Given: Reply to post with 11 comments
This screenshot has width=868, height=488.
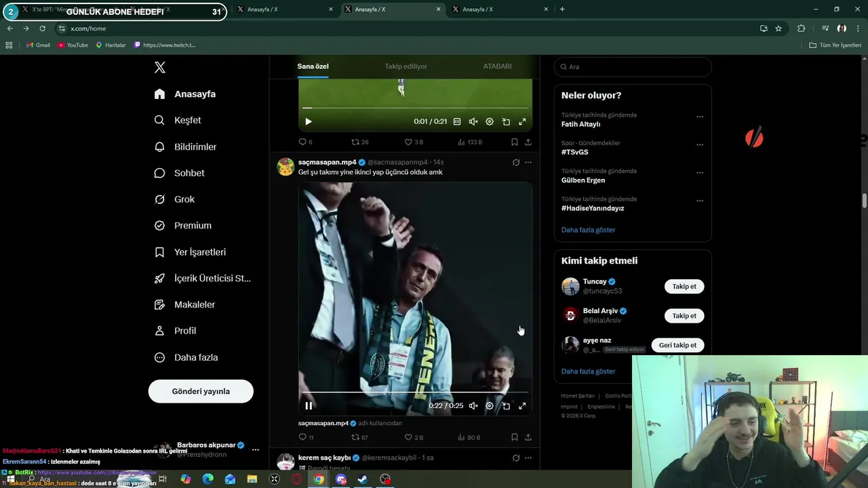Looking at the screenshot, I should pyautogui.click(x=306, y=437).
